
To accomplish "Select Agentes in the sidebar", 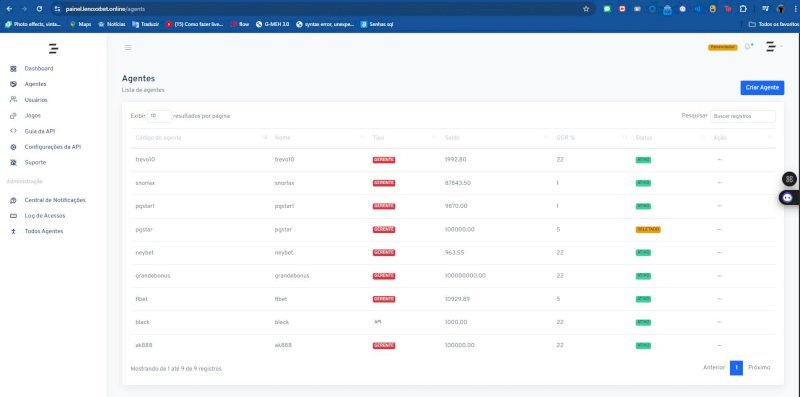I will pyautogui.click(x=35, y=84).
